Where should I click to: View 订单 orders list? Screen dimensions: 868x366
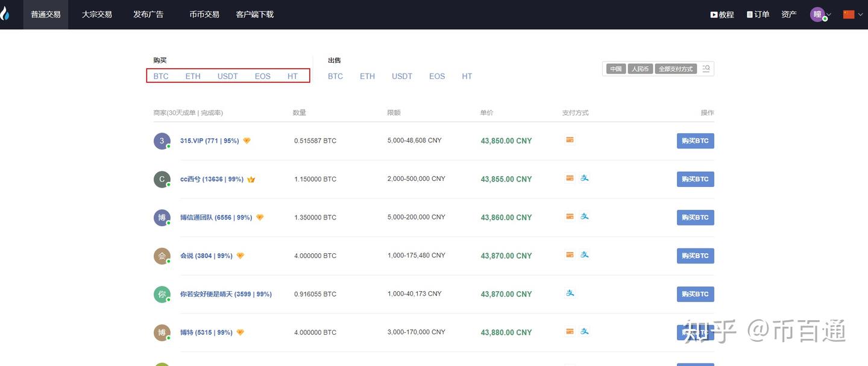[x=758, y=14]
